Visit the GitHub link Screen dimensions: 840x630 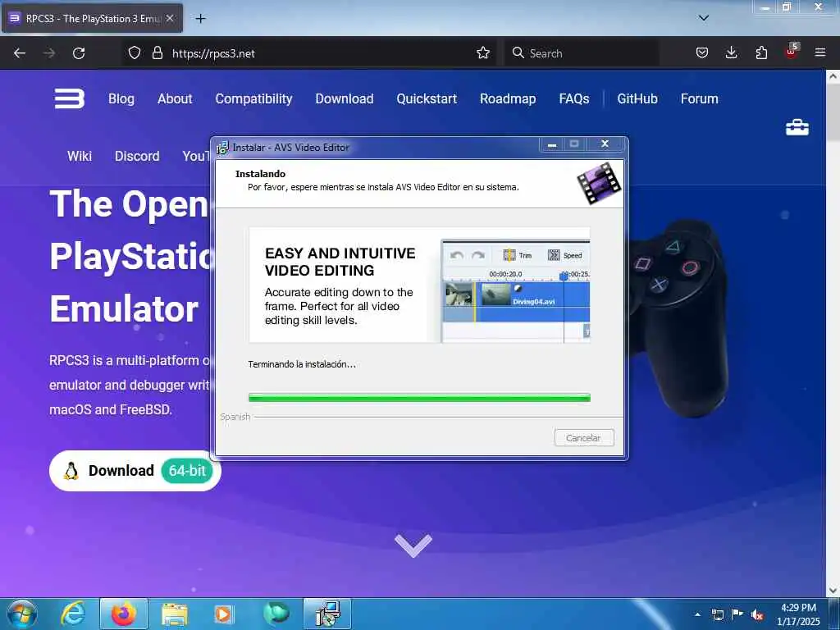point(637,98)
